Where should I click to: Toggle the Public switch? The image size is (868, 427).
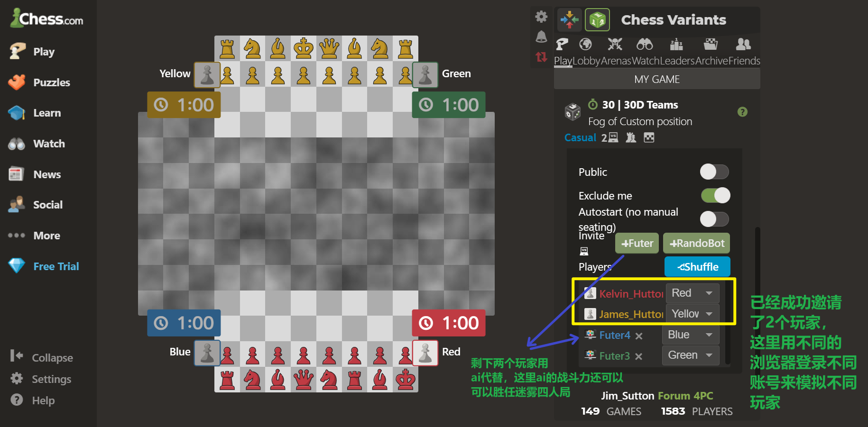click(714, 172)
